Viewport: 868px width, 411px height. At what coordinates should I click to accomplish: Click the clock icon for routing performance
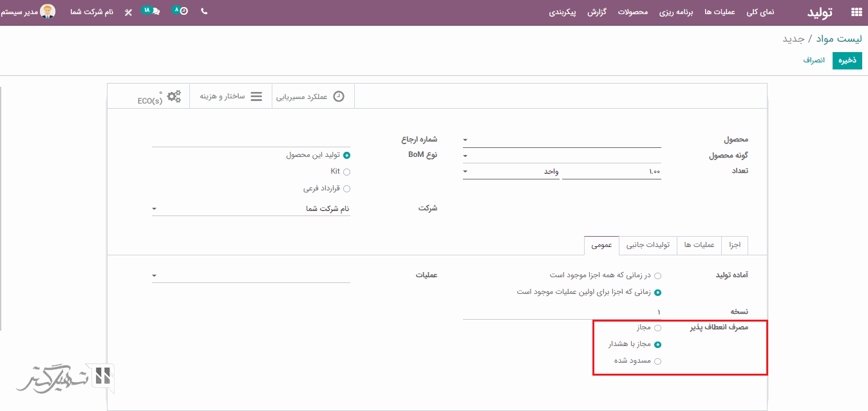339,96
